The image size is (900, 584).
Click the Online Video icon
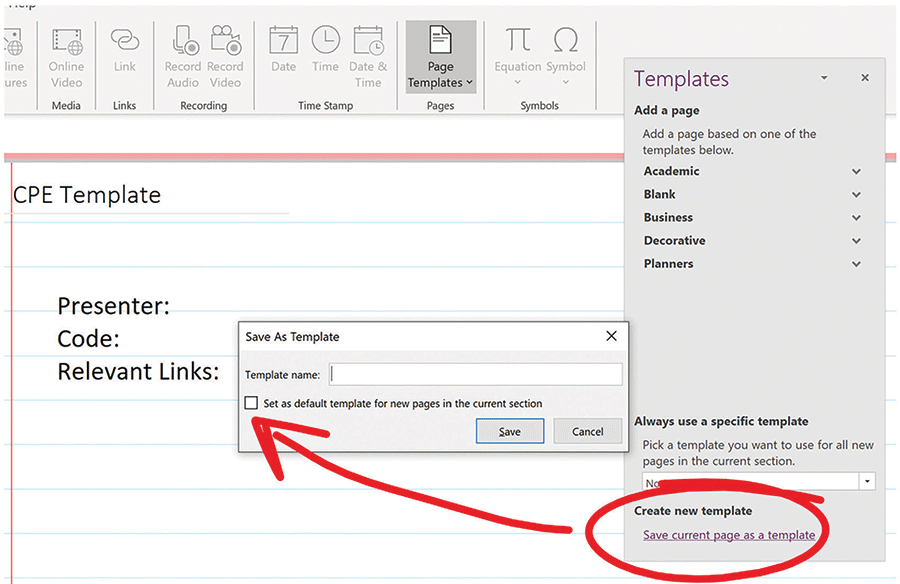point(67,55)
